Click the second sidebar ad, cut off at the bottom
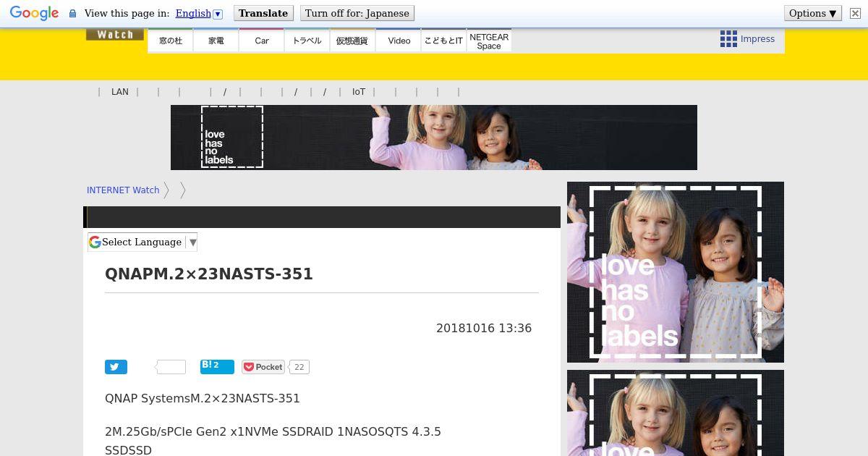This screenshot has width=868, height=456. point(676,413)
